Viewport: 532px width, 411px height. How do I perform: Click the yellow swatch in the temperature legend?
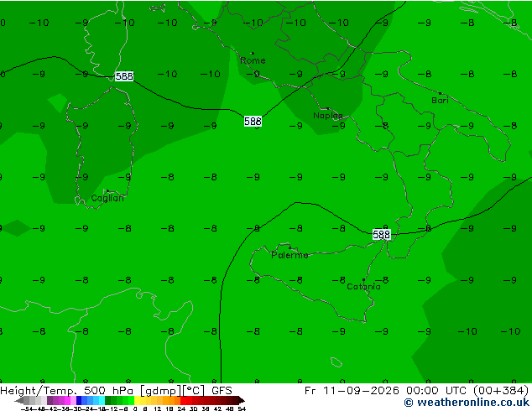pyautogui.click(x=137, y=400)
